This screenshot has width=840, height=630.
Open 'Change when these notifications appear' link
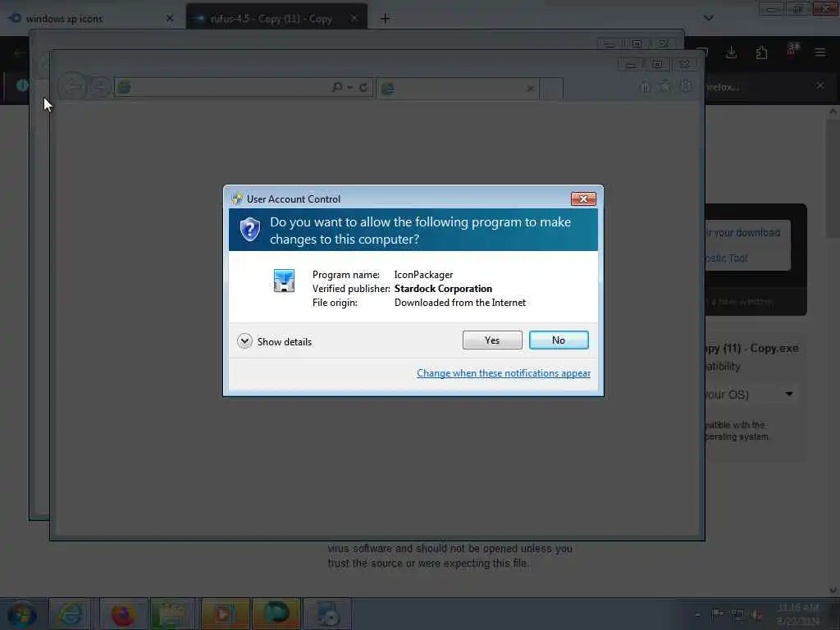tap(503, 373)
